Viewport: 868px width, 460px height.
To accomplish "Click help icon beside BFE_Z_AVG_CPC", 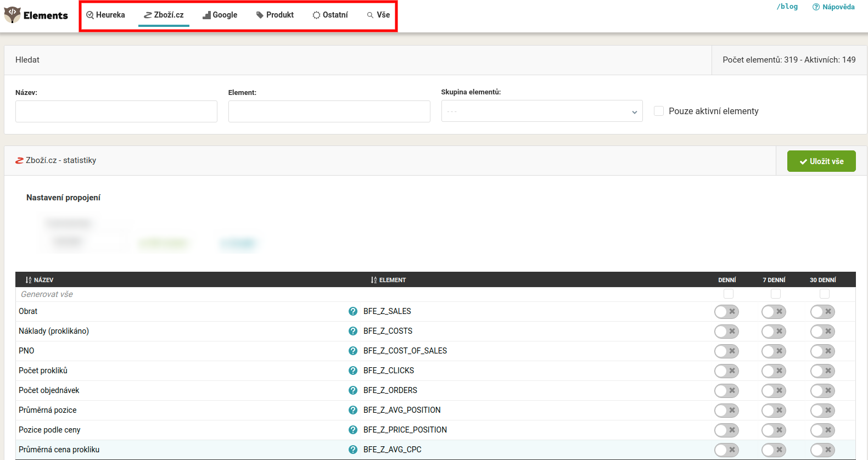I will [353, 450].
